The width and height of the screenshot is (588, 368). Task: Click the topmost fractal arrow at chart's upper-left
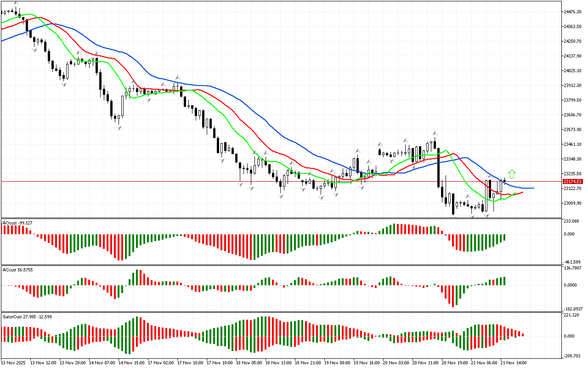[x=17, y=3]
